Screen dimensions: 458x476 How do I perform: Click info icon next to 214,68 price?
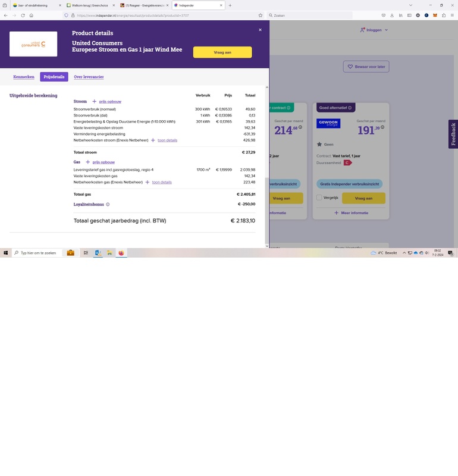click(300, 127)
